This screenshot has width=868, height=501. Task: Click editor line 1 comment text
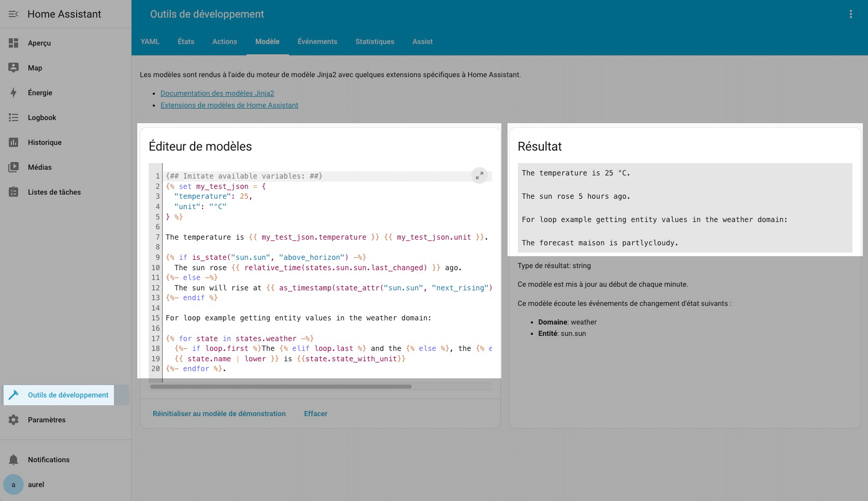coord(244,176)
